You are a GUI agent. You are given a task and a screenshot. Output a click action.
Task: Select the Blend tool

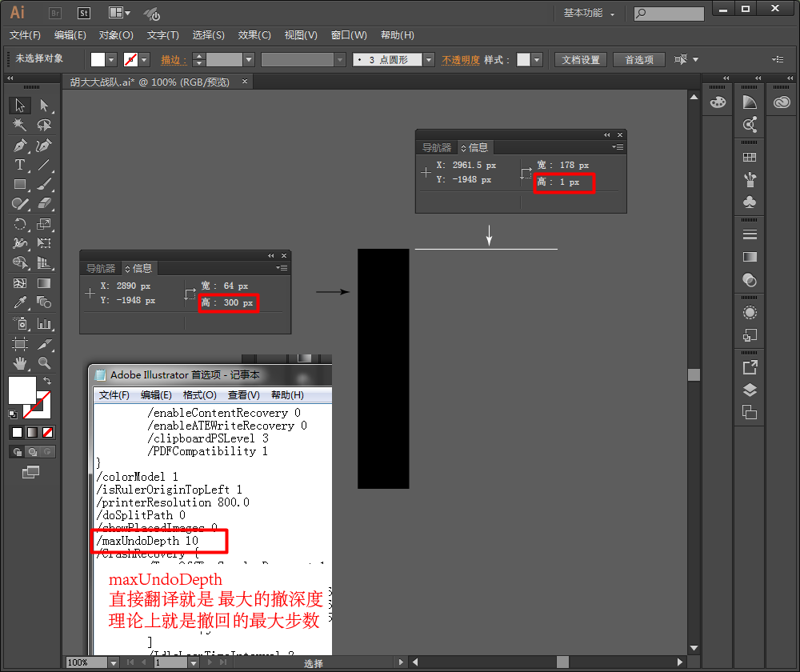(x=44, y=302)
